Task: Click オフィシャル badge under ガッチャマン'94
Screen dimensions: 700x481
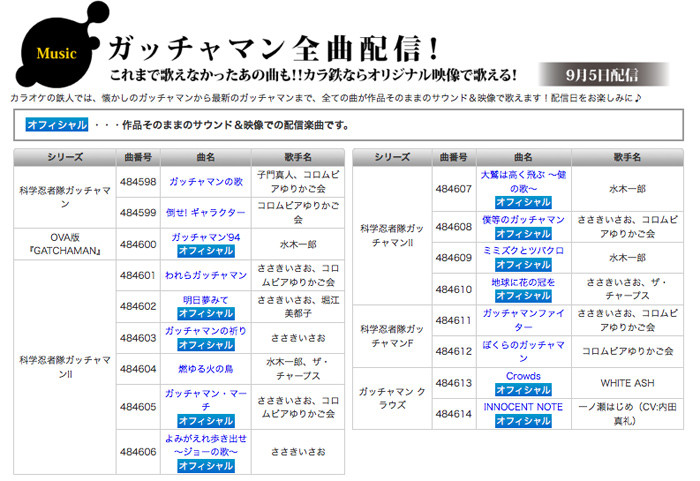Action: tap(206, 251)
